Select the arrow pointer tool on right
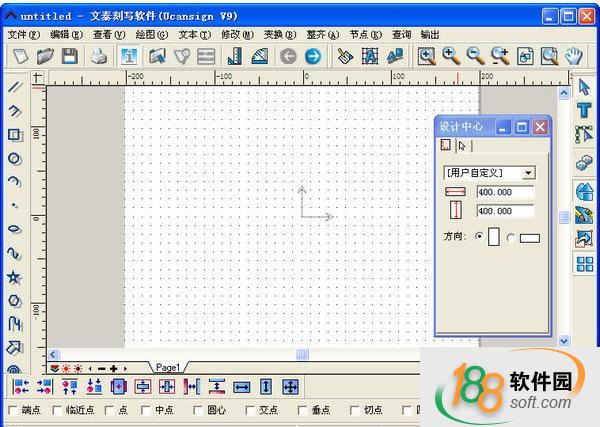This screenshot has height=427, width=600. coord(584,88)
